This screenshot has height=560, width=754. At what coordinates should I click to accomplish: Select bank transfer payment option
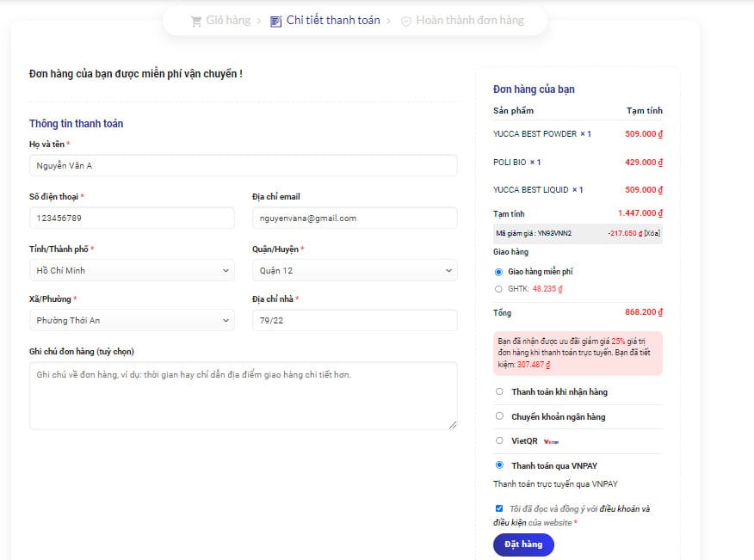coord(500,416)
